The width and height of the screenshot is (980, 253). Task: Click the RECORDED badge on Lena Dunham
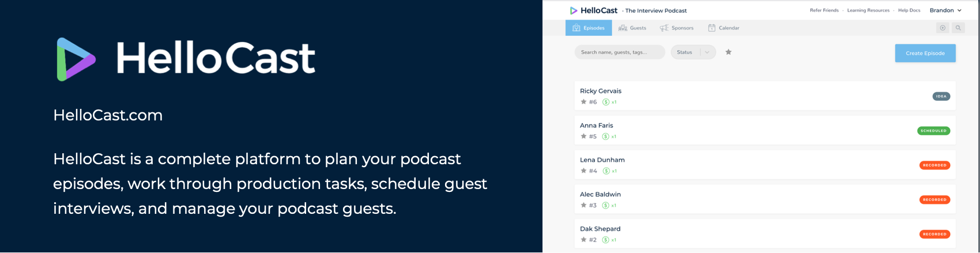pos(934,165)
